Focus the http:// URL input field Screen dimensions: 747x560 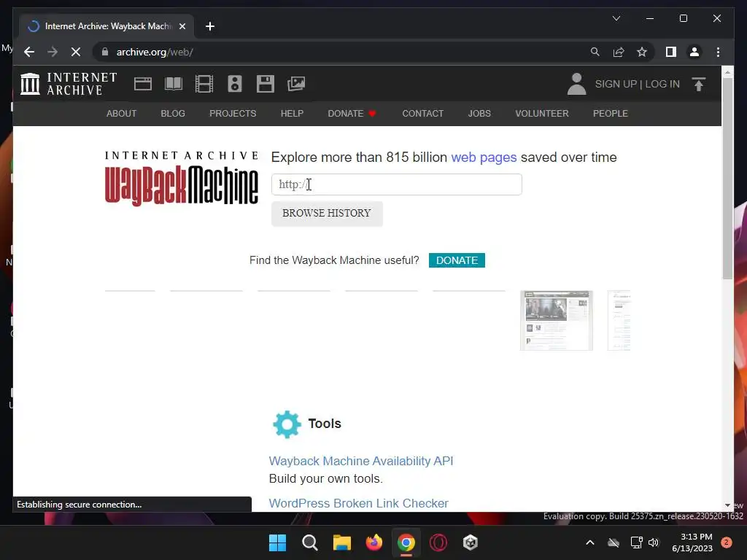(x=396, y=184)
